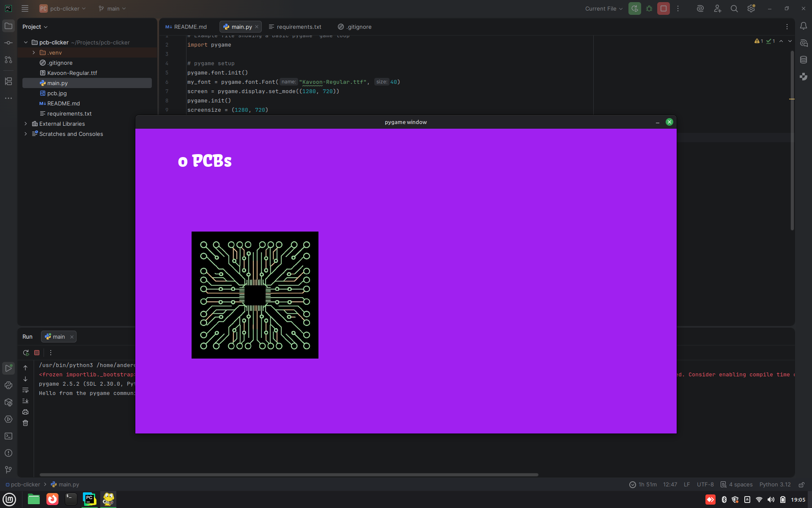
Task: Open the Commit tool window icon
Action: pyautogui.click(x=8, y=43)
